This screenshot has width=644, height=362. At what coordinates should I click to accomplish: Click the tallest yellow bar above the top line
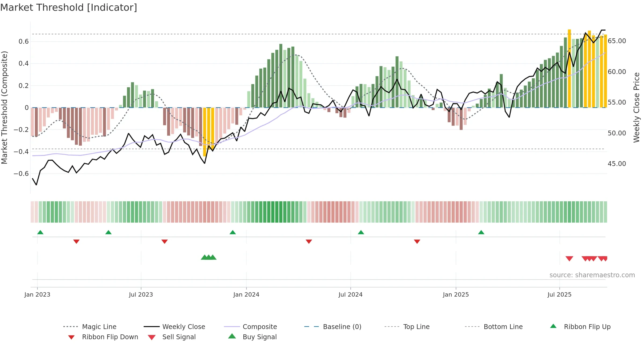pos(569,68)
